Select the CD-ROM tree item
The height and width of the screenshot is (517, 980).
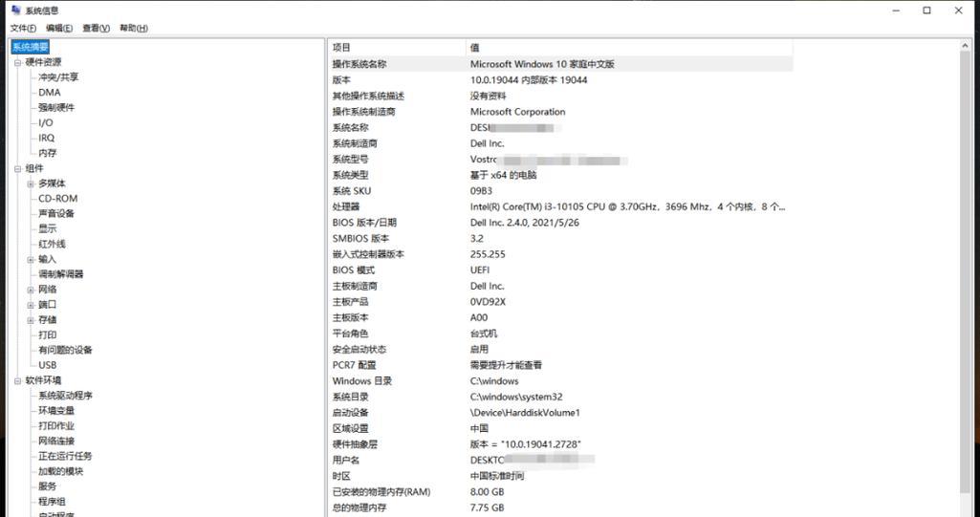58,199
